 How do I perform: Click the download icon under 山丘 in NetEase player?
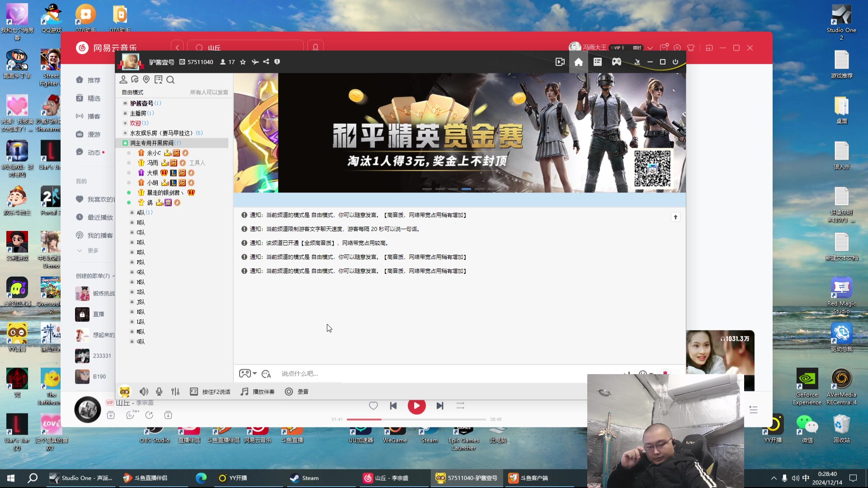point(168,415)
